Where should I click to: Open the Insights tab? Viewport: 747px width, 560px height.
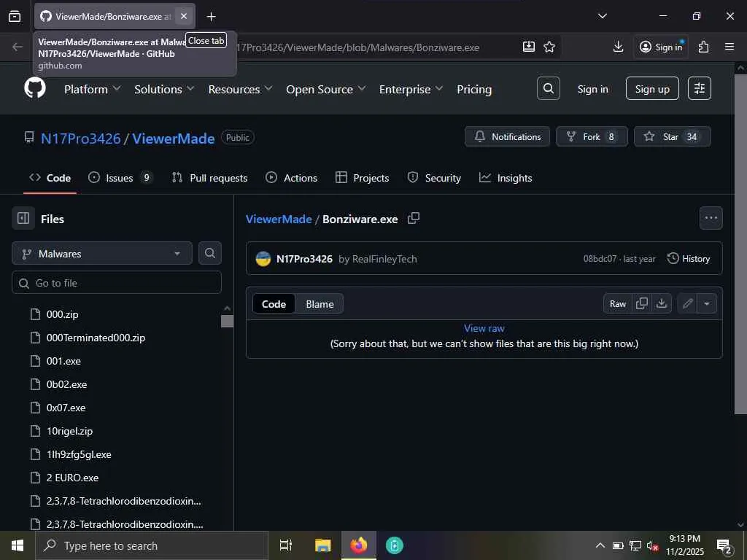[506, 178]
